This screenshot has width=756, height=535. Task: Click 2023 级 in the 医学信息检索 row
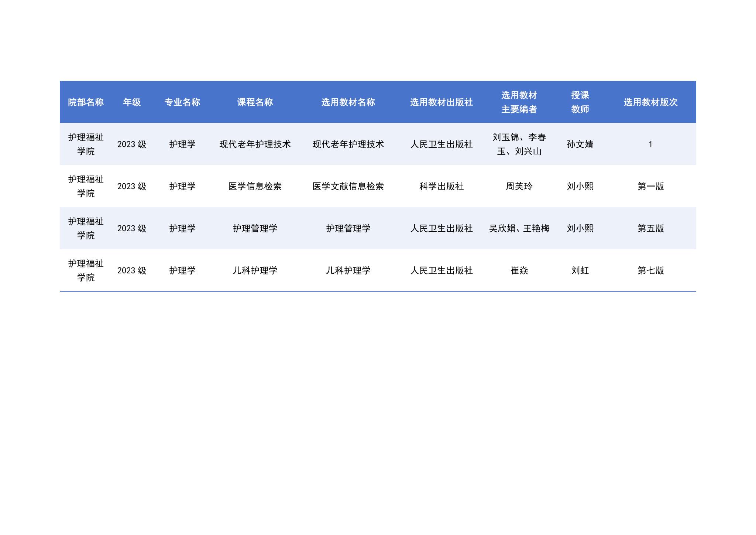coord(132,187)
